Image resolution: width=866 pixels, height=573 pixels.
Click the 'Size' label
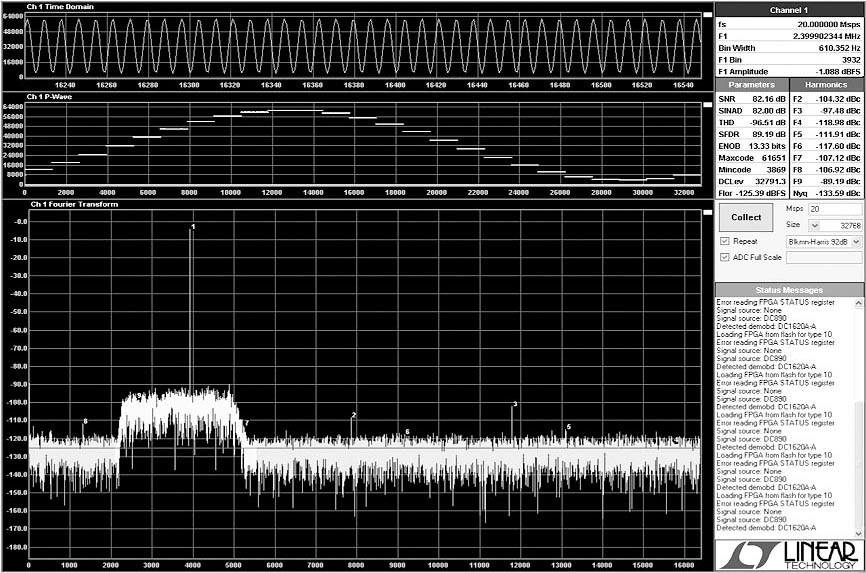(793, 224)
